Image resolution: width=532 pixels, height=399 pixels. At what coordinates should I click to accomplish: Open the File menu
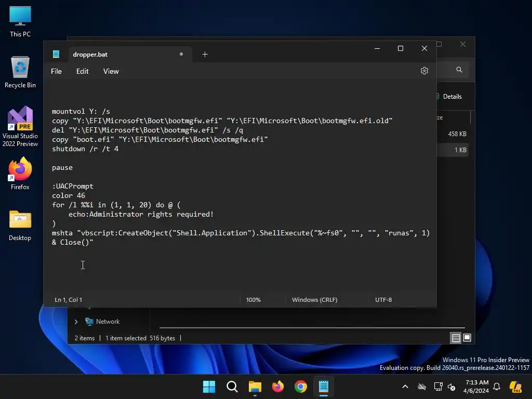[56, 71]
